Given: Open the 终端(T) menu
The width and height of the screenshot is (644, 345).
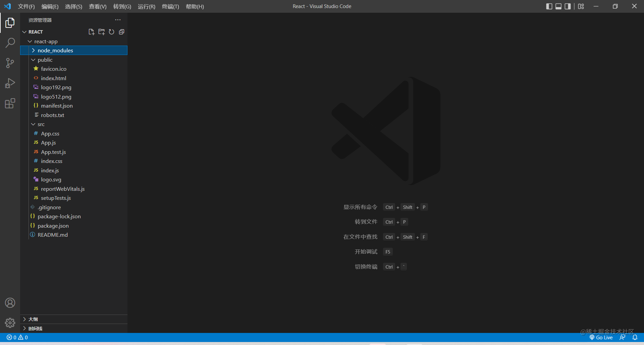Looking at the screenshot, I should tap(170, 6).
